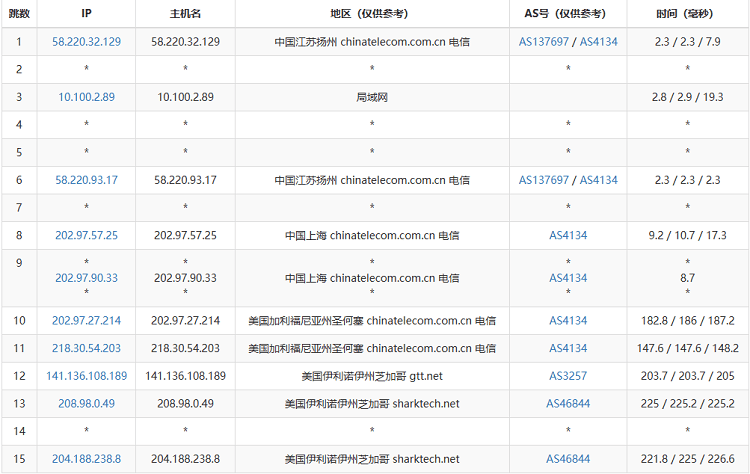
Task: Select the 地区（仅供参考） column header
Action: tap(372, 13)
